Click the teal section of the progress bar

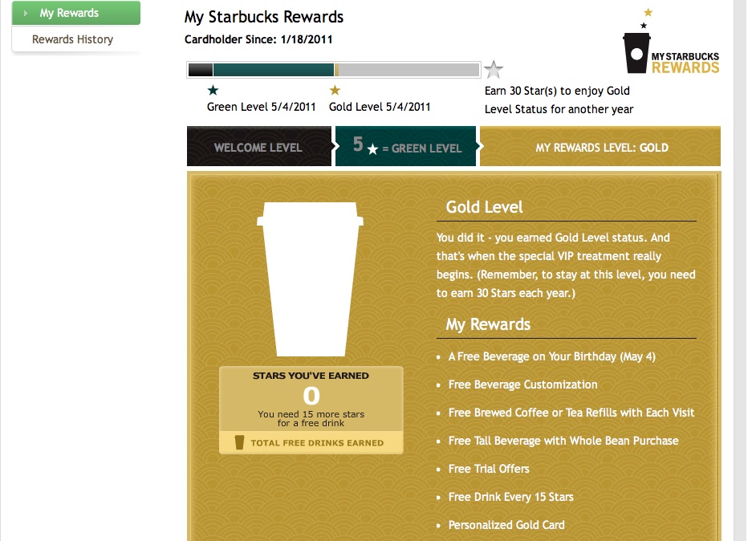273,70
